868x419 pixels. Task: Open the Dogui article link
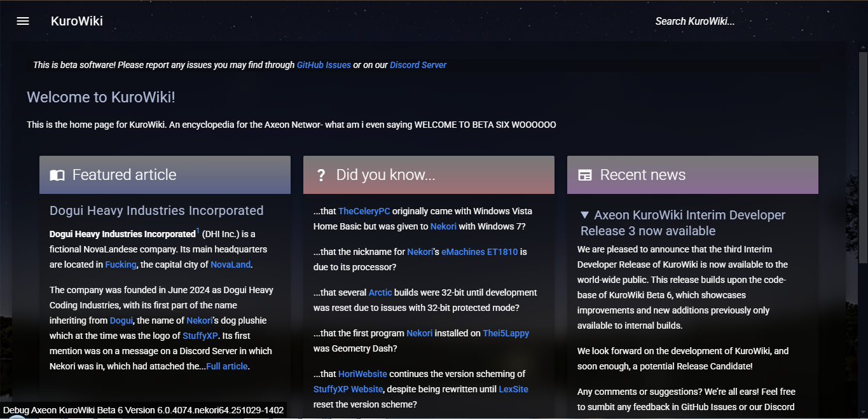(x=121, y=320)
